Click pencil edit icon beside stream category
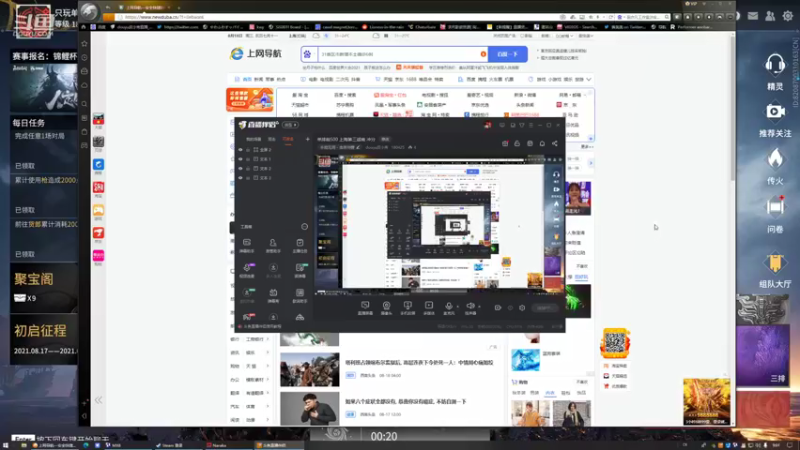The width and height of the screenshot is (800, 450). click(358, 147)
